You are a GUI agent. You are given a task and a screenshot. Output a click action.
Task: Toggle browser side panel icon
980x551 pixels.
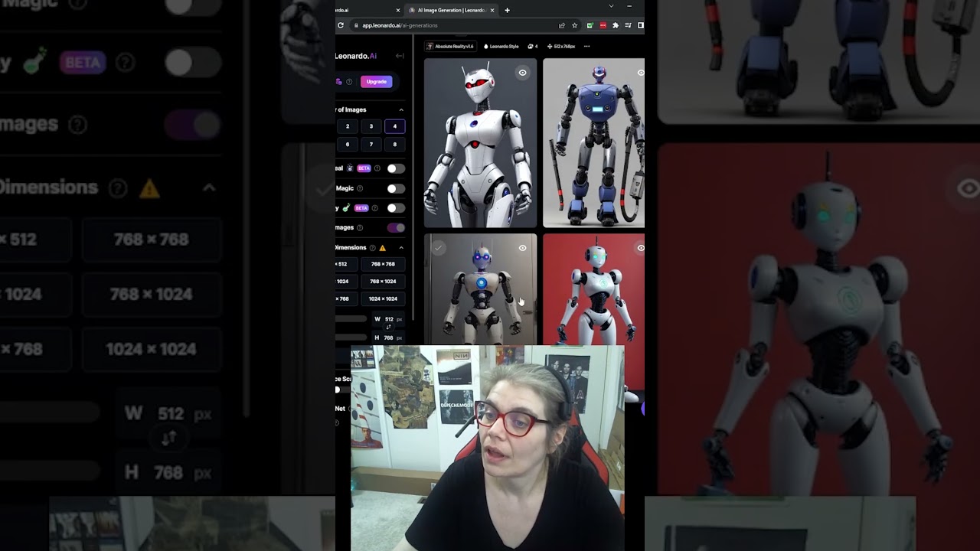[x=640, y=25]
